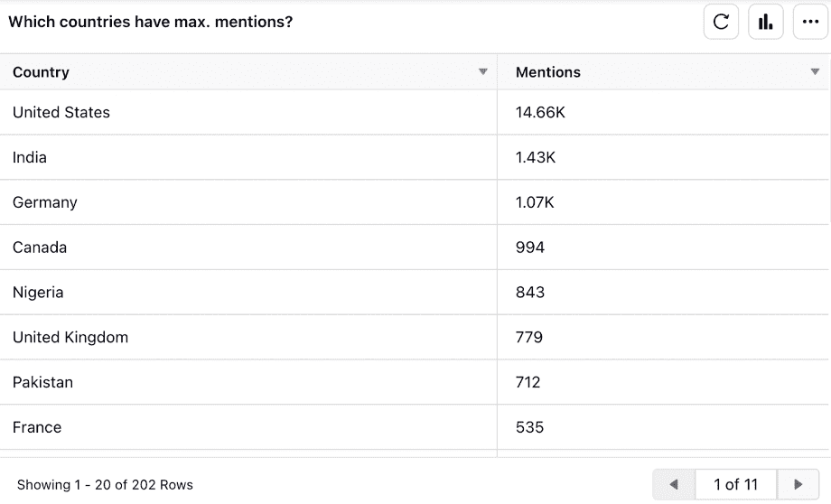Go to the next page arrow
The height and width of the screenshot is (504, 831).
pyautogui.click(x=798, y=485)
